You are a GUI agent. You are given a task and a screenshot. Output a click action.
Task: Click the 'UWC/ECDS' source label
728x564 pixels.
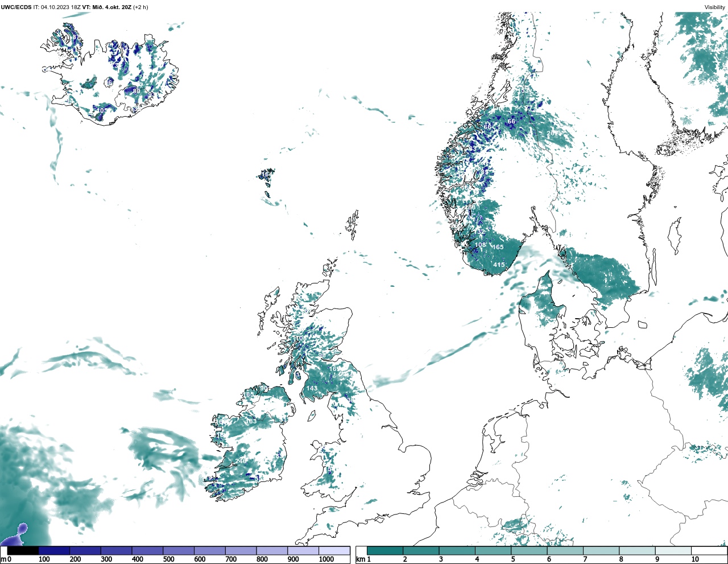(16, 7)
